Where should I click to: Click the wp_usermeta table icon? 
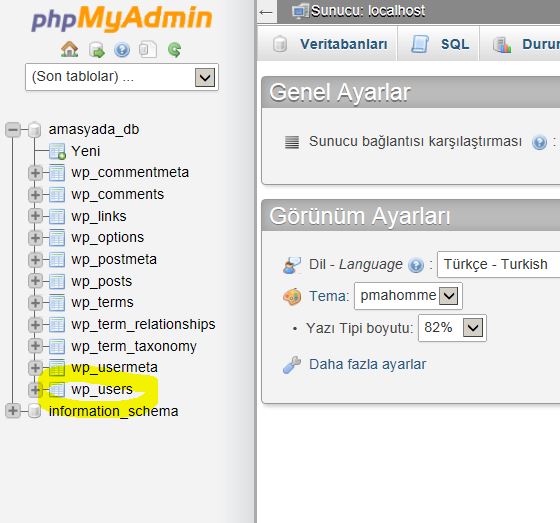[x=57, y=368]
